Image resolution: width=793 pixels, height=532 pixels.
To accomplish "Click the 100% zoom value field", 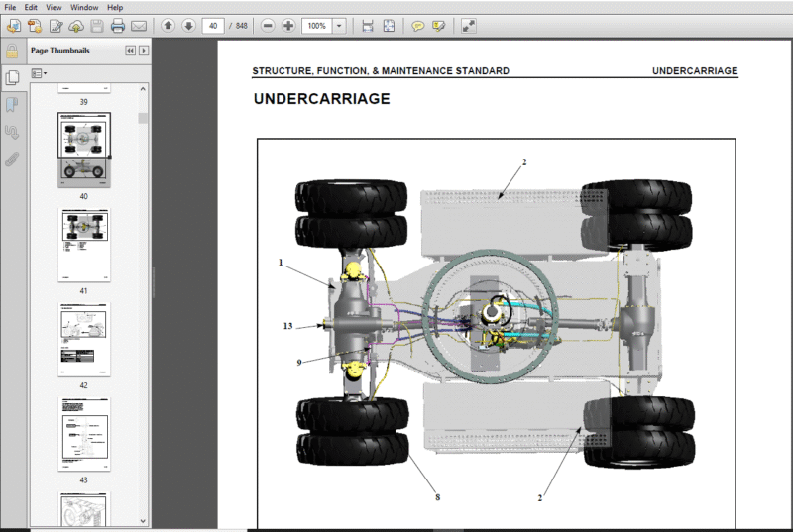I will tap(317, 26).
